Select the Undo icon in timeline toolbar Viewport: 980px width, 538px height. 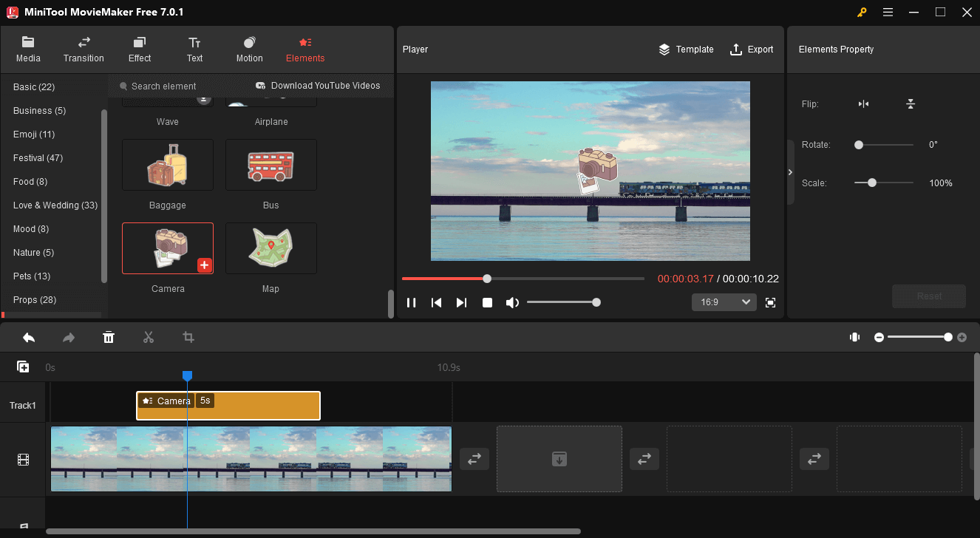coord(29,337)
